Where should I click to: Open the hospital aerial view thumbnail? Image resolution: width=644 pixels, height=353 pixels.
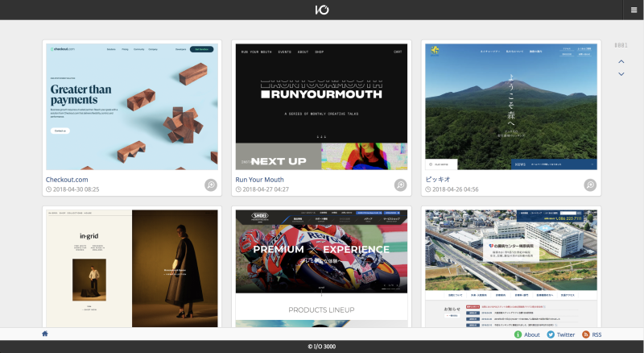[511, 268]
